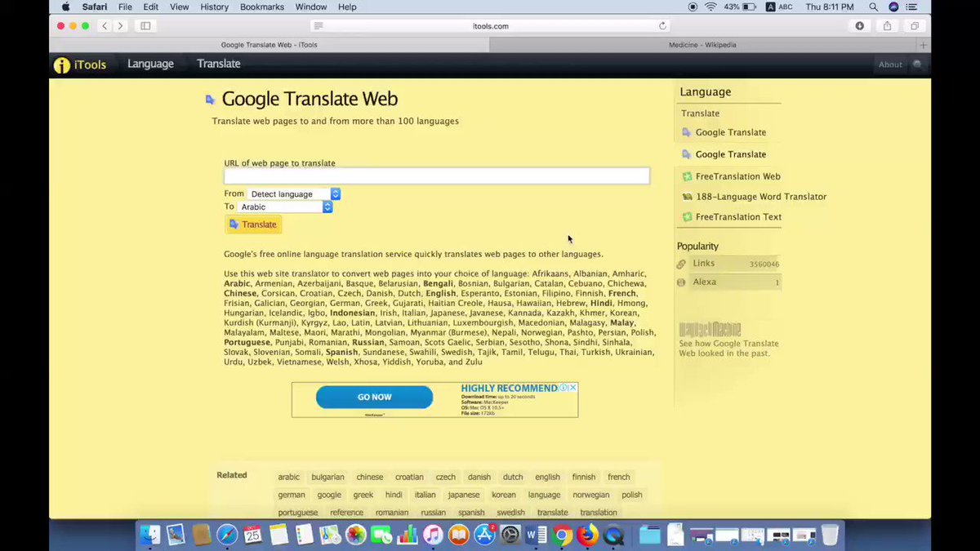Open Notification Center menu bar icon
The image size is (980, 551).
tap(912, 7)
